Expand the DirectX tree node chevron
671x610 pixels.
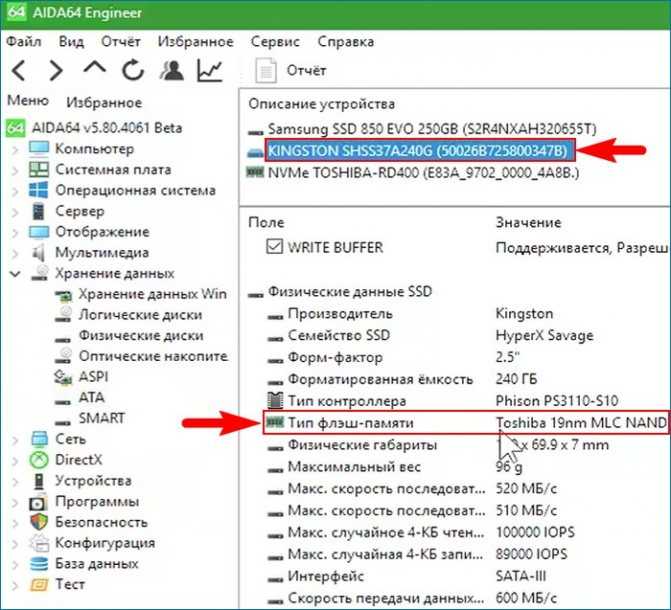15,460
